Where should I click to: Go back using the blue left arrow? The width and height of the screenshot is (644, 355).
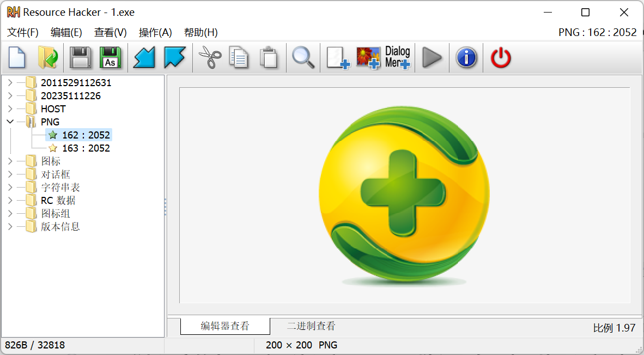(143, 57)
